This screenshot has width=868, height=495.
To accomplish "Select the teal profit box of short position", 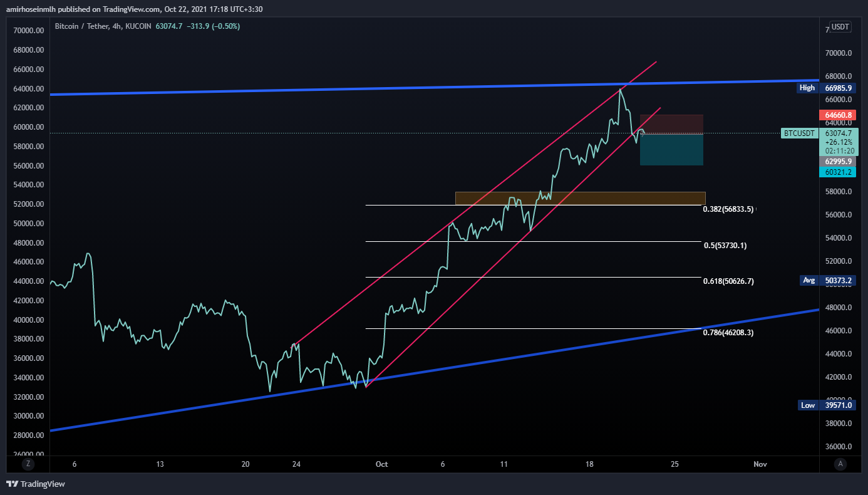I will 671,149.
